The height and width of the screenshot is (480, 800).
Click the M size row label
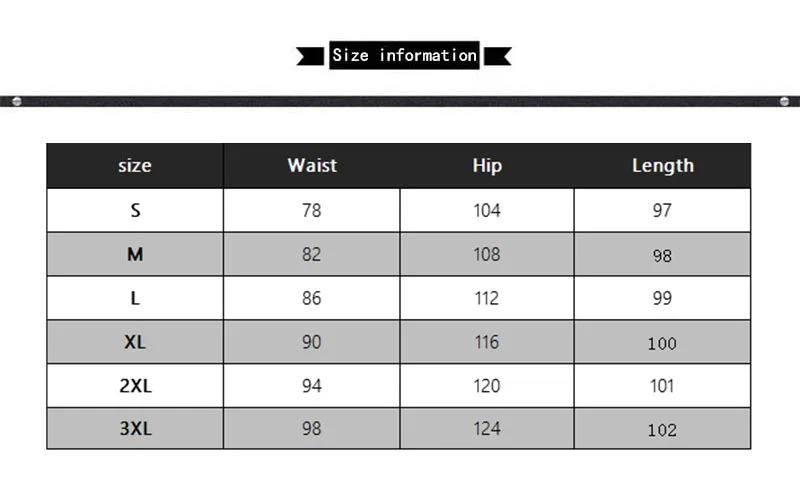(x=135, y=254)
